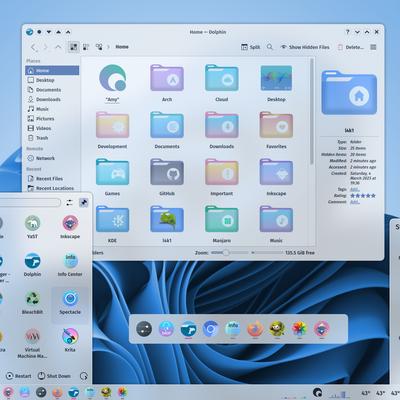Switch to details view mode

pyautogui.click(x=99, y=47)
